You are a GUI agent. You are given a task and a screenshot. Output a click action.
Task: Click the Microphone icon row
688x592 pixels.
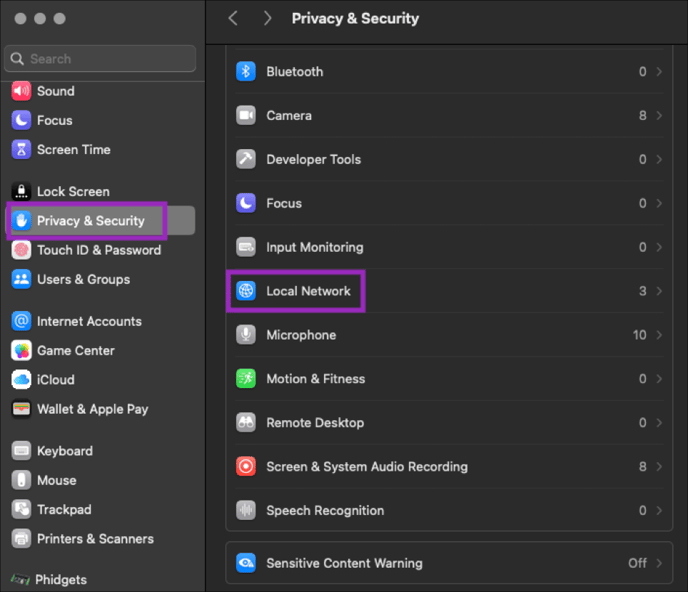click(x=246, y=335)
